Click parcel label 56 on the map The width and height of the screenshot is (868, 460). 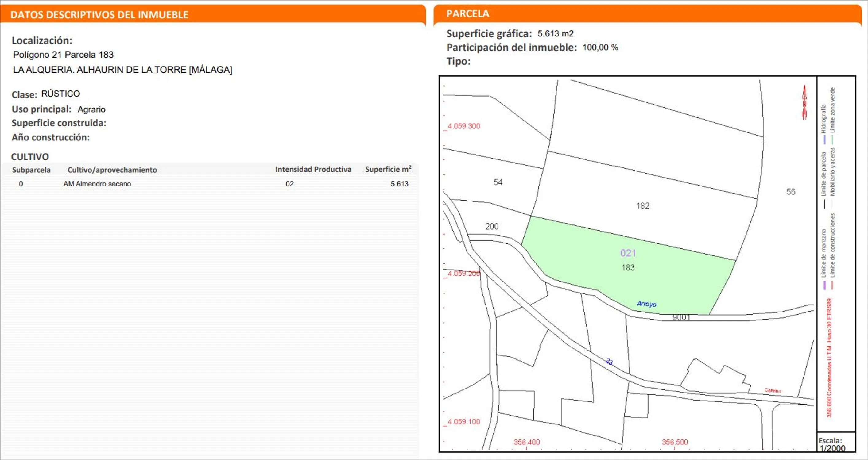pos(791,192)
